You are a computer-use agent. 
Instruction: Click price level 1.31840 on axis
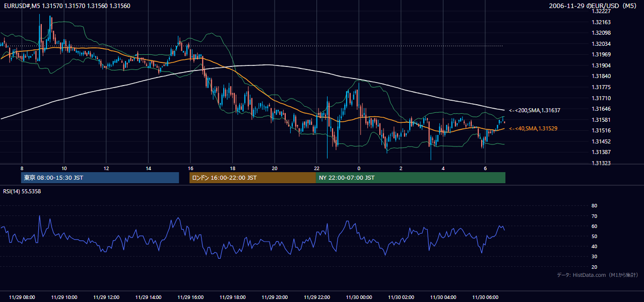pyautogui.click(x=601, y=76)
